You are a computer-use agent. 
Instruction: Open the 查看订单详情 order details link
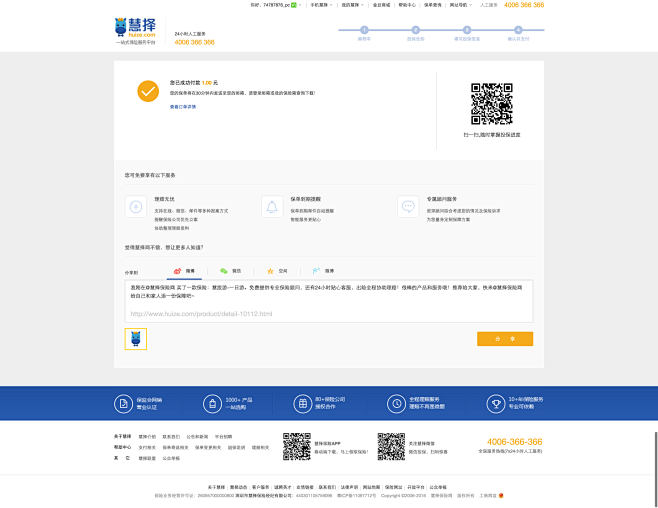tap(182, 106)
